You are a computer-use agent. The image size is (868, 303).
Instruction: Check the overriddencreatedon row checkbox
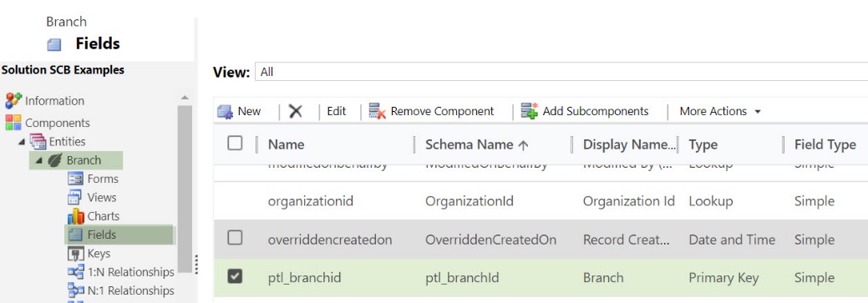[x=235, y=238]
